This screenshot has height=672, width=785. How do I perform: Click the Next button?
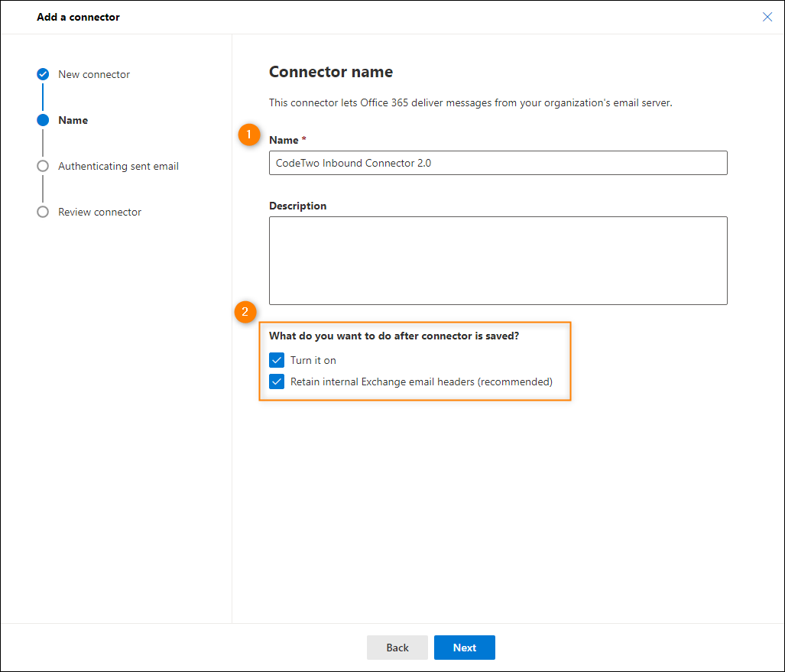tap(464, 648)
